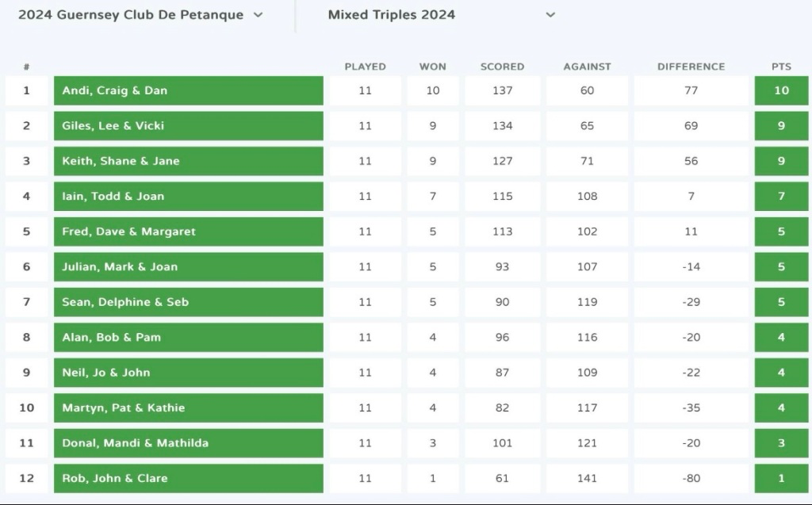Select the DIFFERENCE column header
Image resolution: width=812 pixels, height=505 pixels.
point(691,67)
